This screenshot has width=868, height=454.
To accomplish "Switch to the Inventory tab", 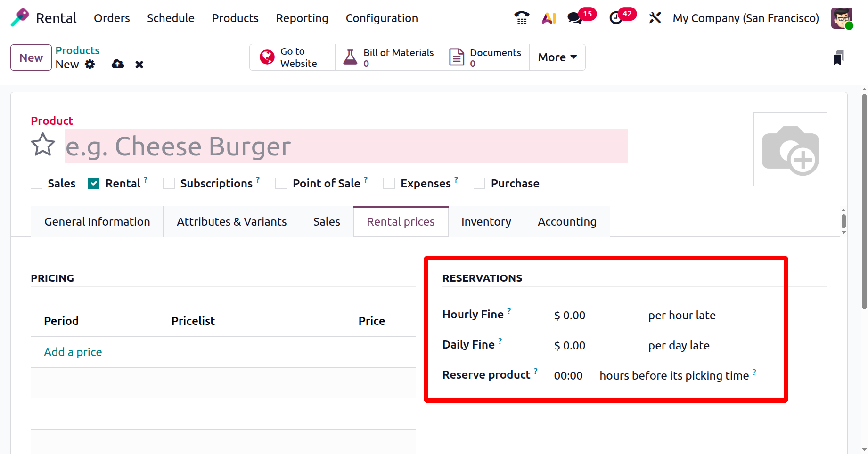I will tap(486, 221).
